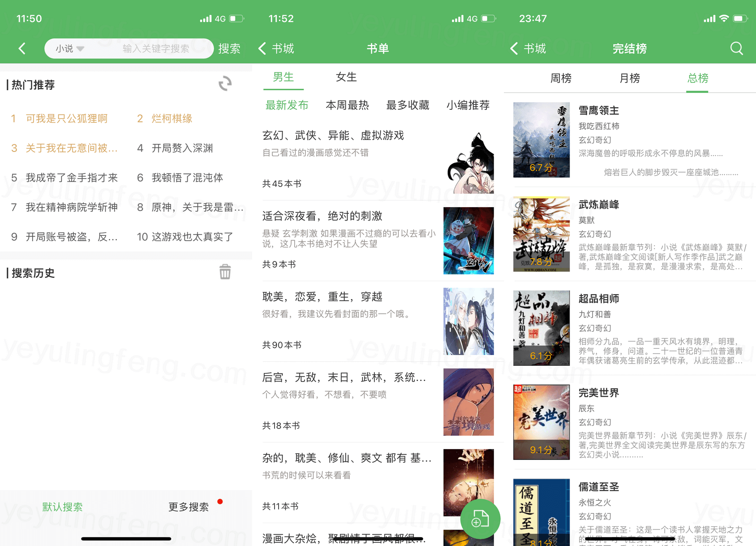Select 这游戏也太真实了
Image resolution: width=756 pixels, height=546 pixels.
(193, 237)
